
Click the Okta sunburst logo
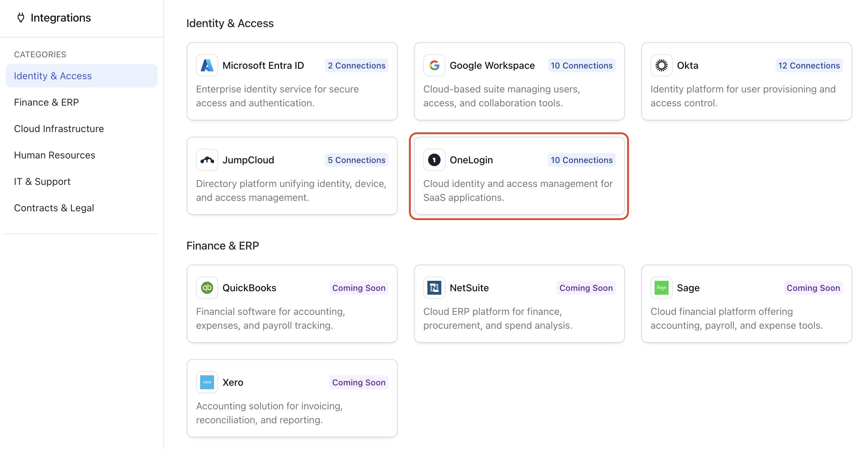coord(662,65)
